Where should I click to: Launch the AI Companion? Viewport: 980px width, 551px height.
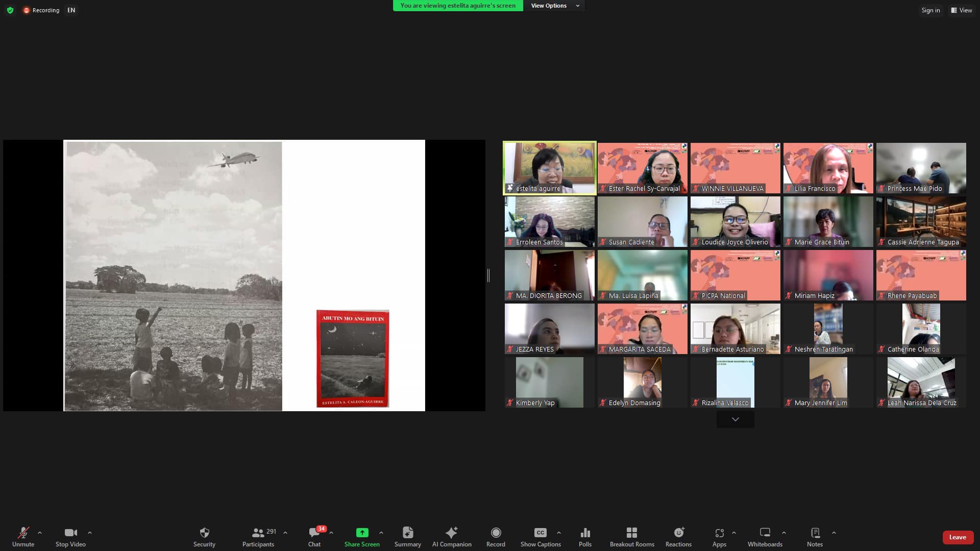(x=452, y=537)
